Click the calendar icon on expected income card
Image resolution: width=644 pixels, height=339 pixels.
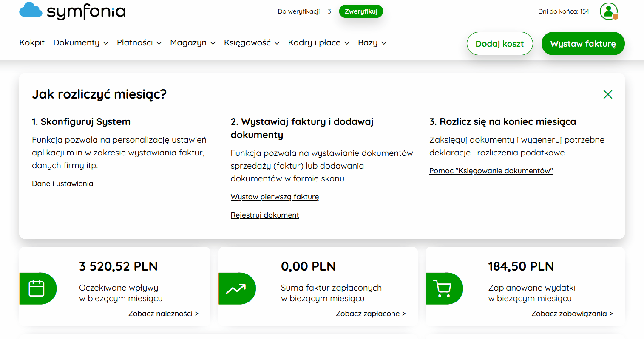37,288
